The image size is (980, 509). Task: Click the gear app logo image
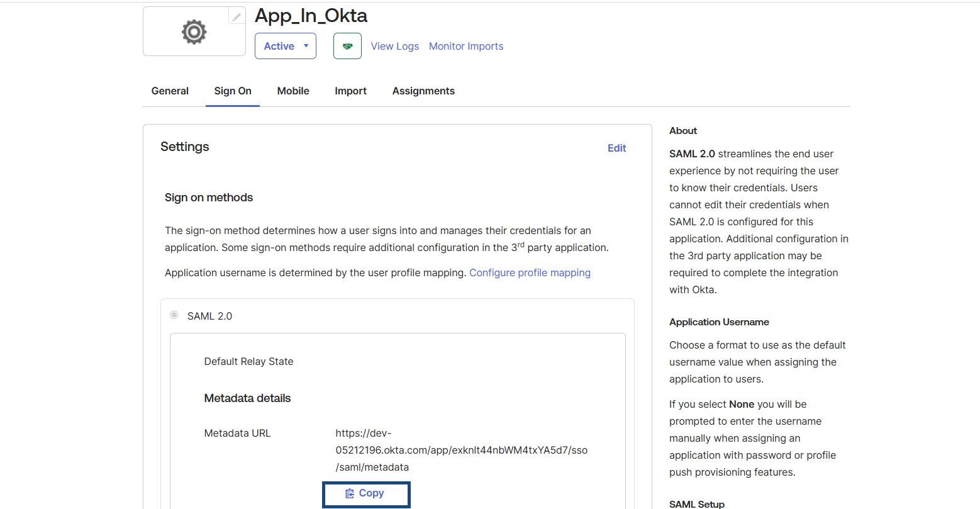point(194,31)
